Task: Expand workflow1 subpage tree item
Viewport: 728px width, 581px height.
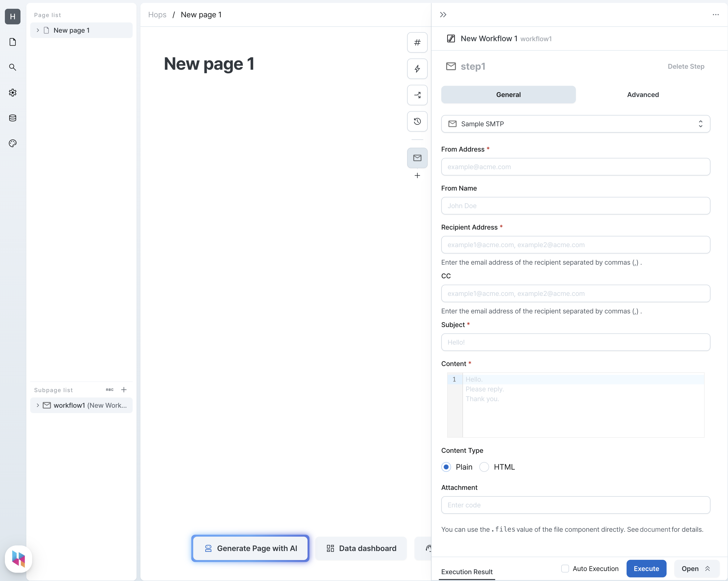Action: point(37,405)
